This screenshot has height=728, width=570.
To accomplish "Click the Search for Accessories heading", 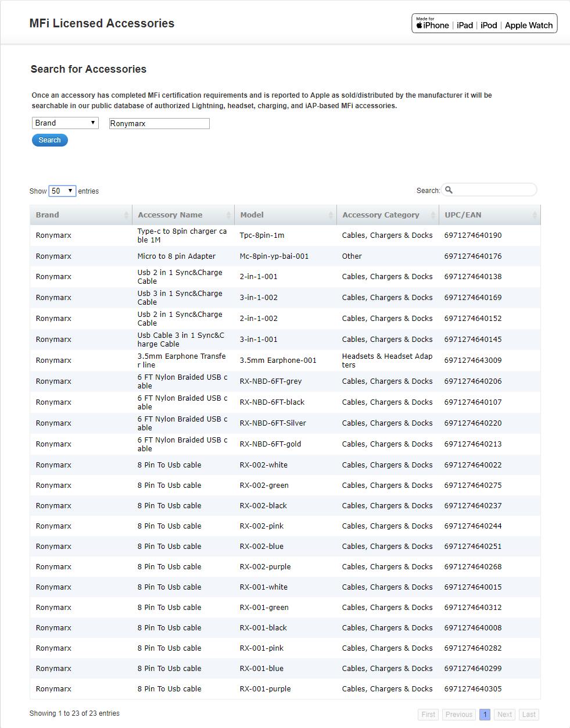I will pos(88,69).
